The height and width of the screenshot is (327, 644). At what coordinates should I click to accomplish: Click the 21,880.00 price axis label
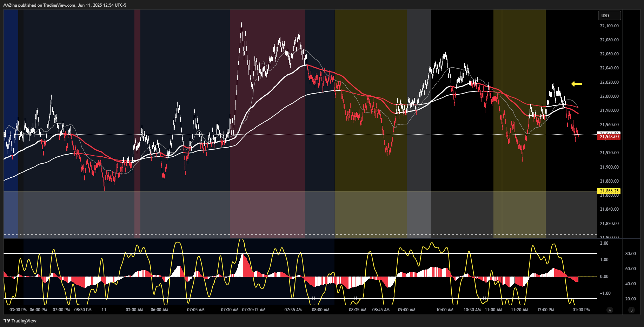tap(609, 181)
